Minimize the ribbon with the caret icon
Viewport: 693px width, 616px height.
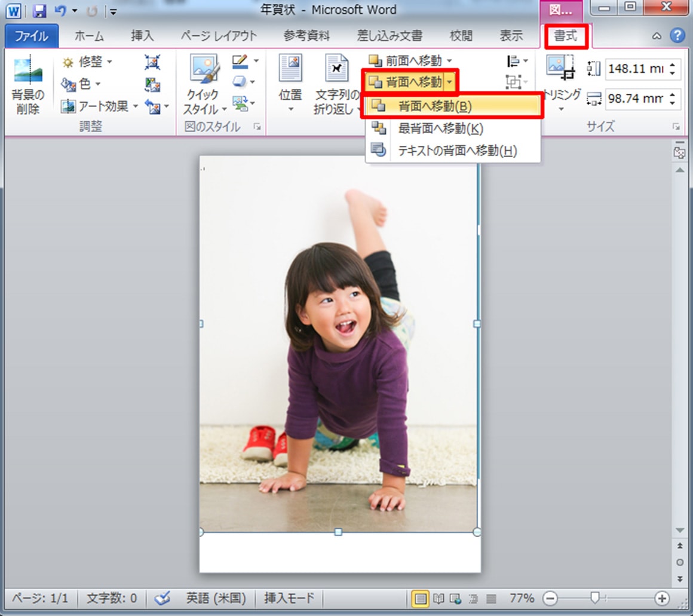tap(657, 36)
